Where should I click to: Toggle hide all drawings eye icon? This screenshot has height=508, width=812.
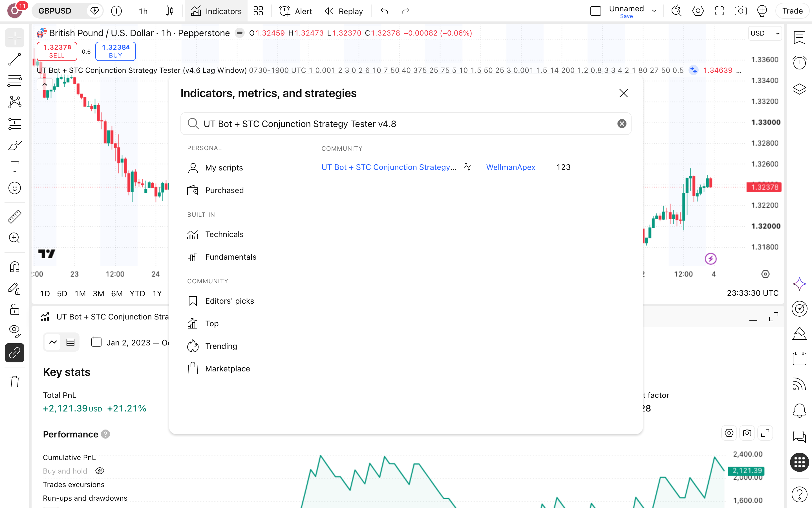click(14, 331)
